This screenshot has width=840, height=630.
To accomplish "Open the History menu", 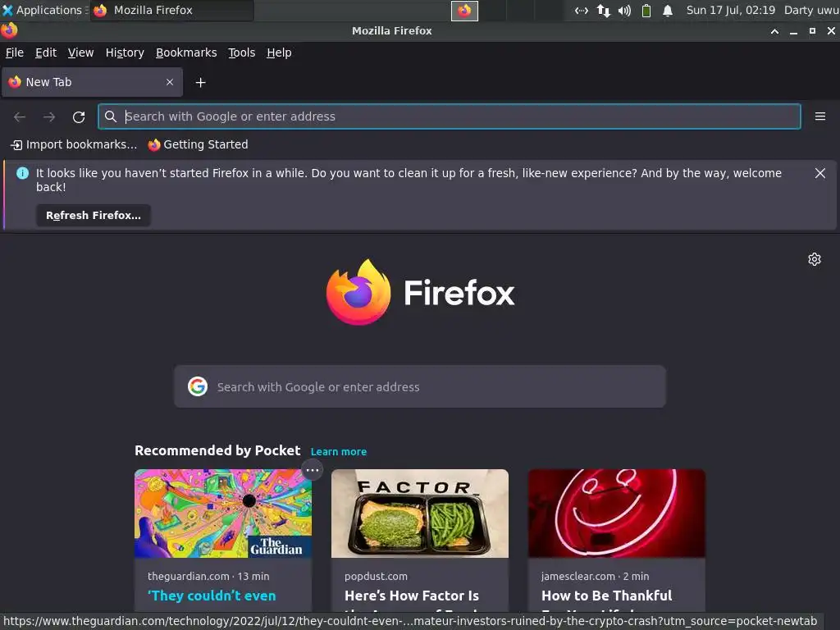I will (125, 52).
